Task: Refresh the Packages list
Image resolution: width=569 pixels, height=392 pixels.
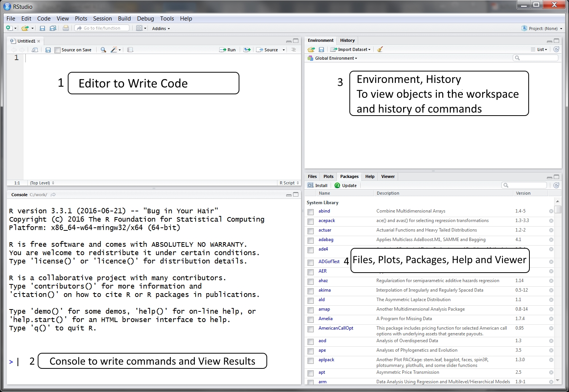Action: (x=556, y=186)
